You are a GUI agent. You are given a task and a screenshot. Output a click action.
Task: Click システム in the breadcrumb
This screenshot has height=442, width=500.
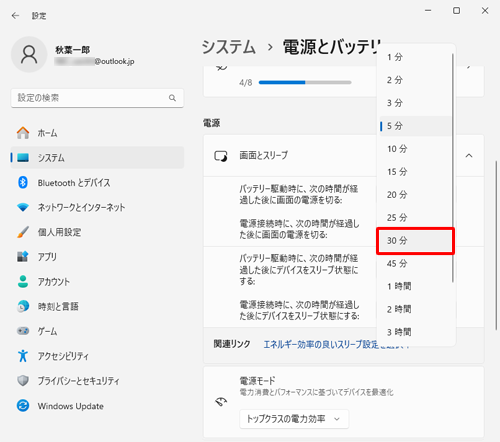pyautogui.click(x=229, y=47)
